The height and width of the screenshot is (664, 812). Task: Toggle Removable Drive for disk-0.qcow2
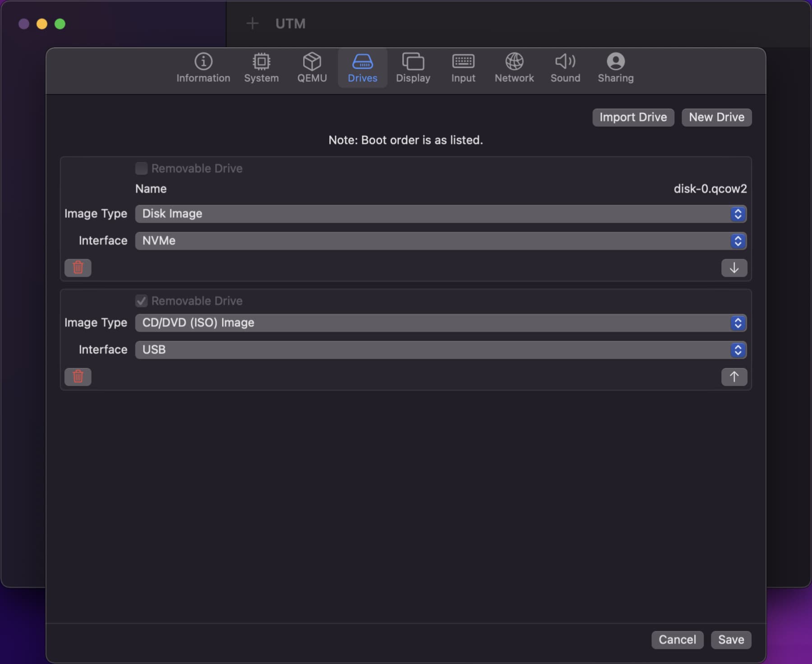click(x=142, y=168)
